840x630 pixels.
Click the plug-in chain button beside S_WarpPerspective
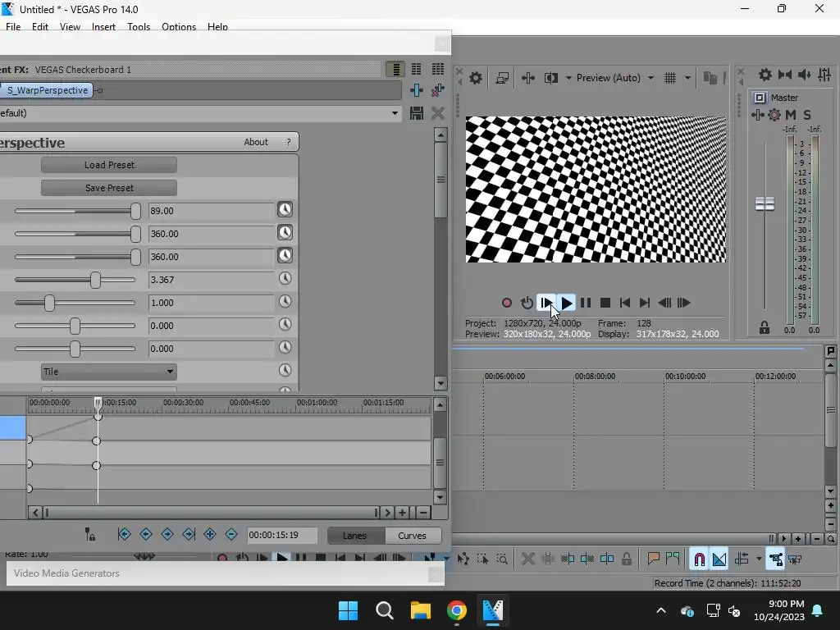pyautogui.click(x=417, y=90)
